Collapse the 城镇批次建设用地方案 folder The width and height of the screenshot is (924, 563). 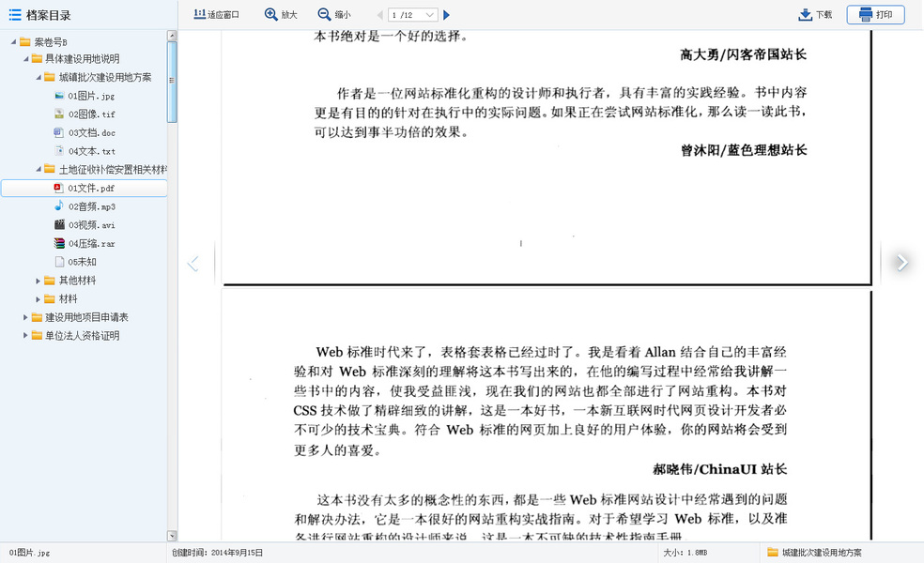click(x=38, y=77)
